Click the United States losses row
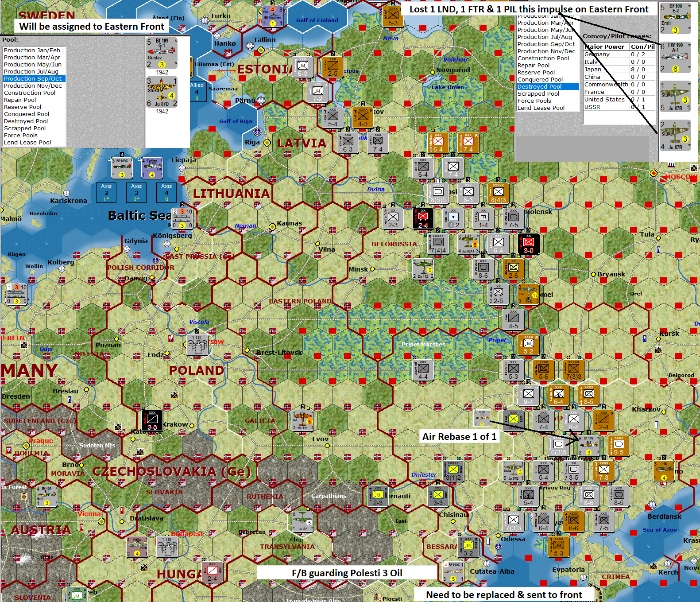This screenshot has width=700, height=602. pos(619,99)
